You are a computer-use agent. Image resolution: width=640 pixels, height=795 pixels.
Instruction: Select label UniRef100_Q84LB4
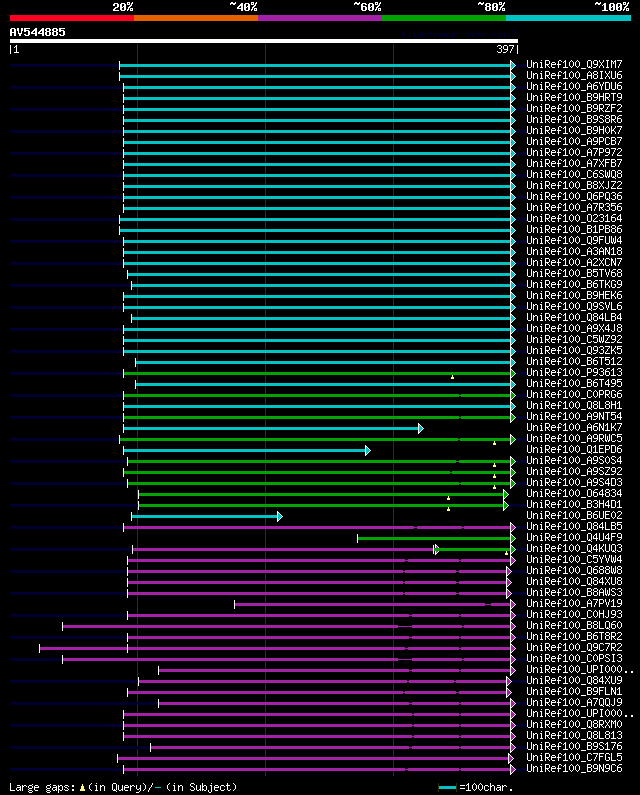(x=574, y=318)
